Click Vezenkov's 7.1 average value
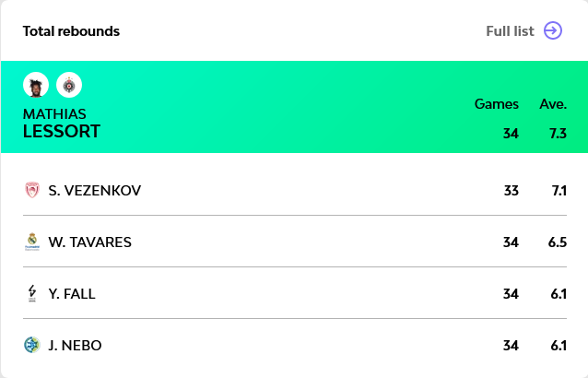588x378 pixels. [558, 190]
